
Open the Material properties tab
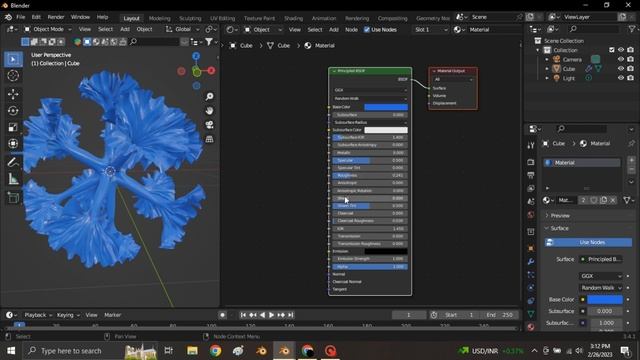[531, 327]
